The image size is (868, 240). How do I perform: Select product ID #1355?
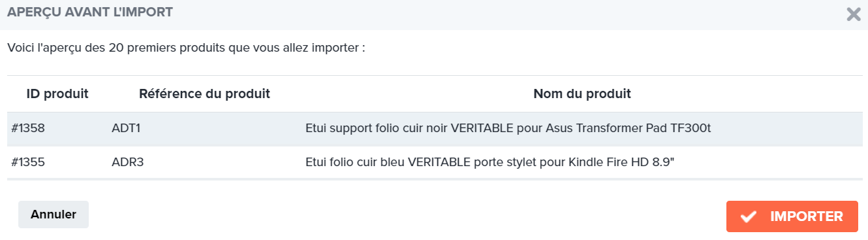pos(28,162)
